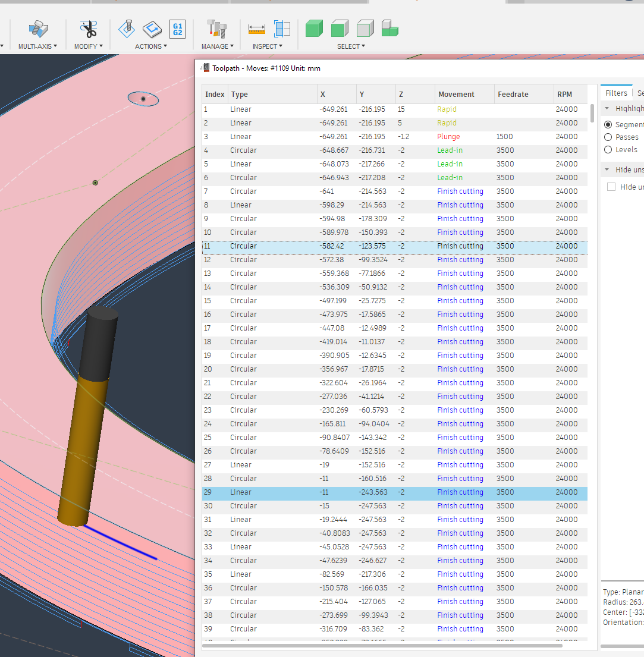Switch to the Filters tab

coord(617,93)
